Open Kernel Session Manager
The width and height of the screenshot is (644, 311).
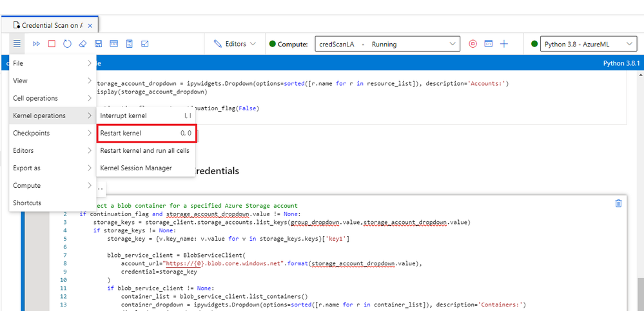146,168
